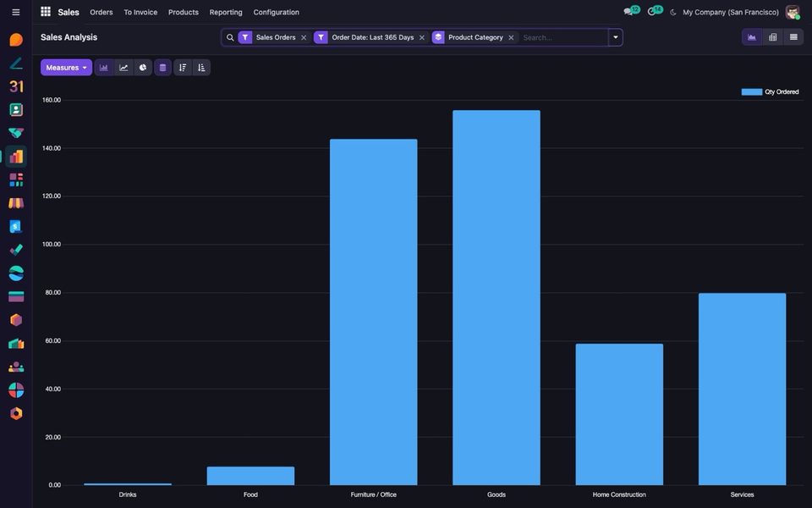Open the My Company (San Francisco) switcher

(731, 12)
